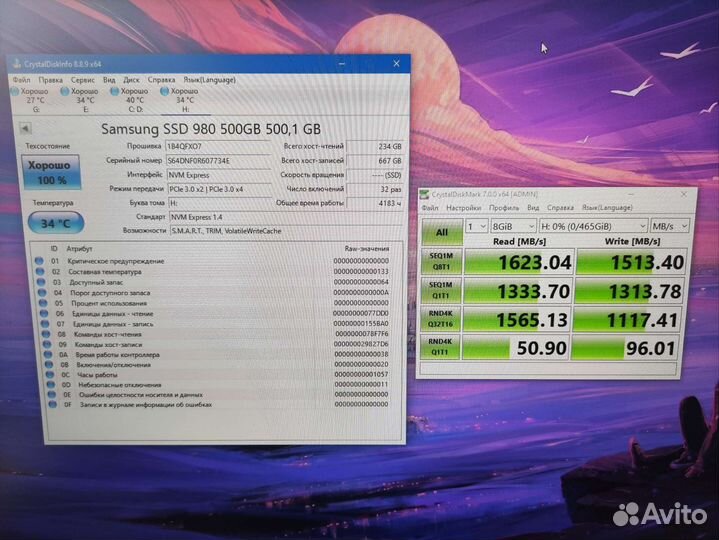Click the serial number field
Image resolution: width=719 pixels, height=540 pixels.
[218, 161]
